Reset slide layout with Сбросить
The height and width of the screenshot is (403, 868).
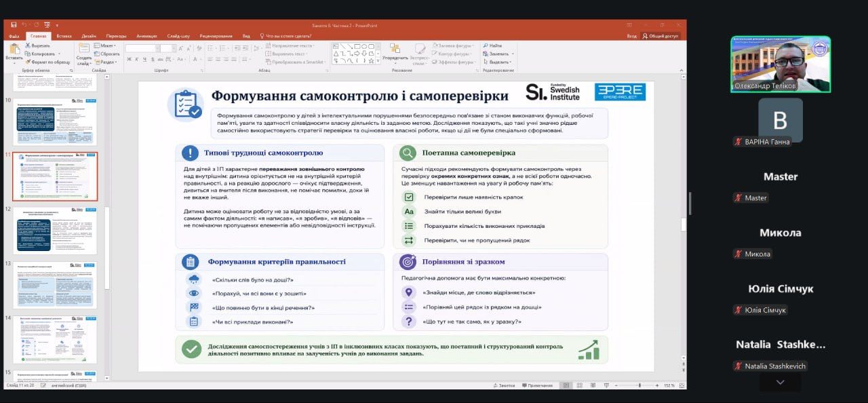pos(108,54)
